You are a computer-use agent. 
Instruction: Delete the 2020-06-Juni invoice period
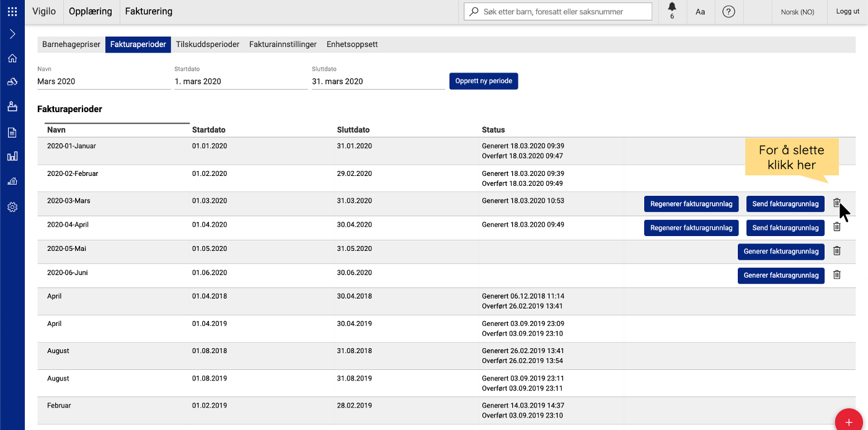pyautogui.click(x=836, y=275)
